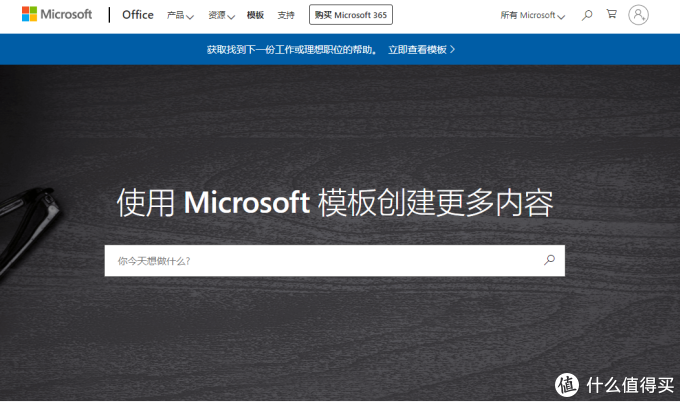Expand the 产品 dropdown menu
Screen dimensions: 680x403
180,15
